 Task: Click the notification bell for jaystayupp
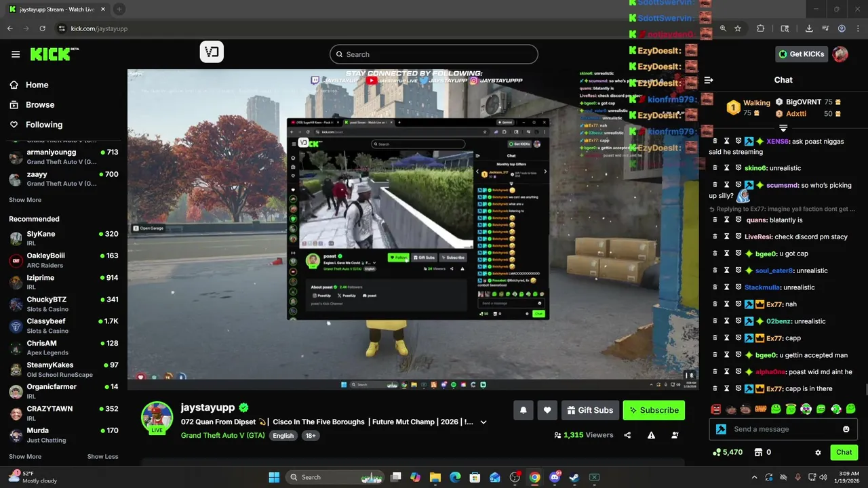[523, 410]
